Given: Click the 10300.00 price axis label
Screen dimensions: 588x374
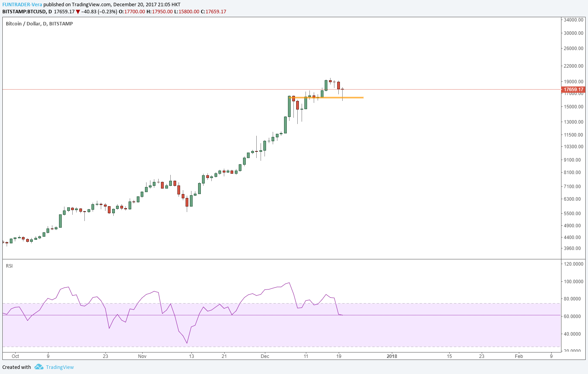Looking at the screenshot, I should (x=574, y=147).
